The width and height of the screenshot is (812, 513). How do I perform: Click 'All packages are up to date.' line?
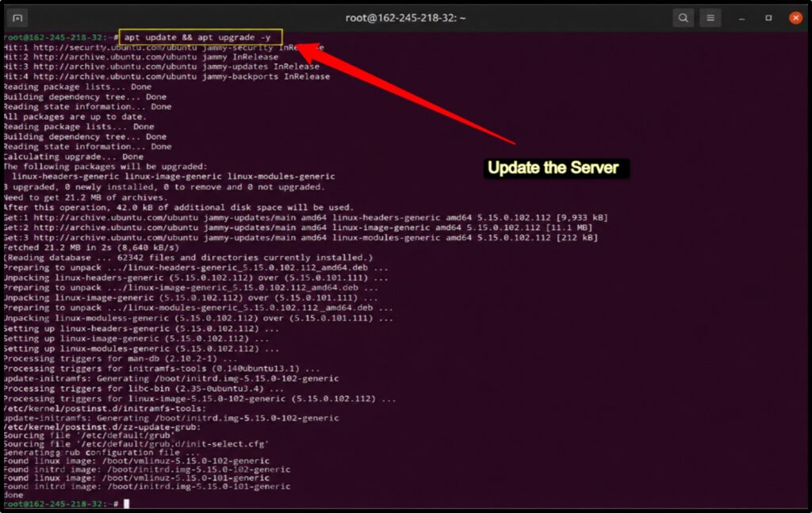(x=75, y=117)
